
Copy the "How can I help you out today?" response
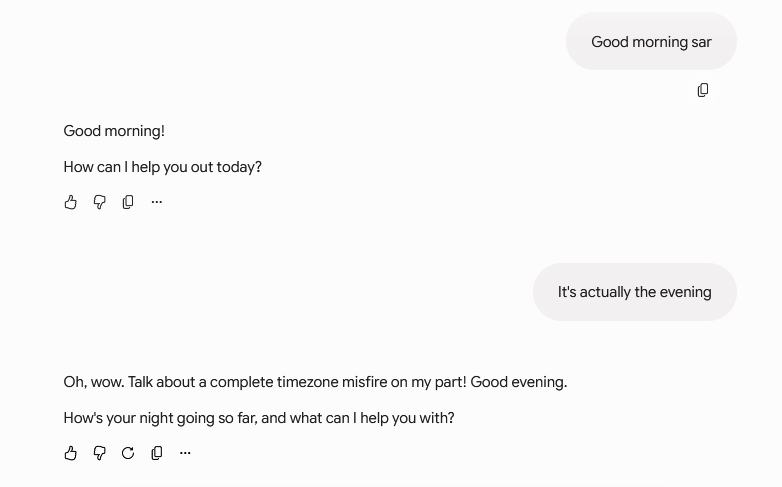[x=128, y=202]
